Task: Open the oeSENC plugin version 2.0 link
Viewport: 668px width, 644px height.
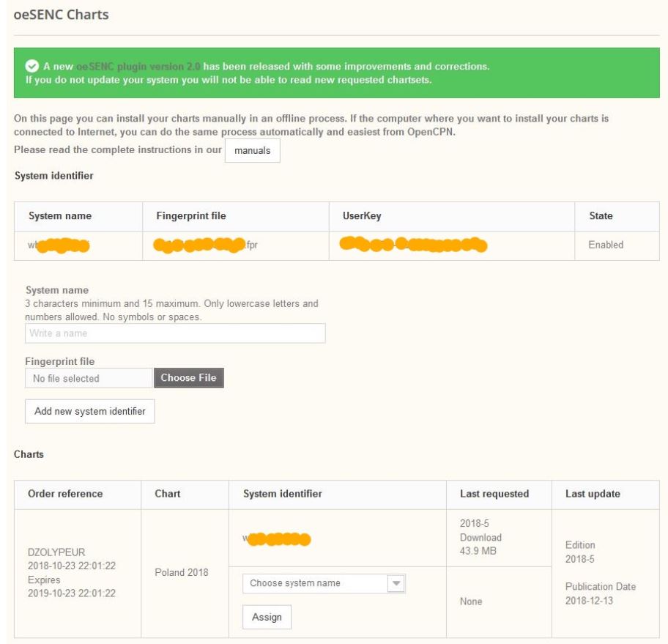Action: (138, 67)
